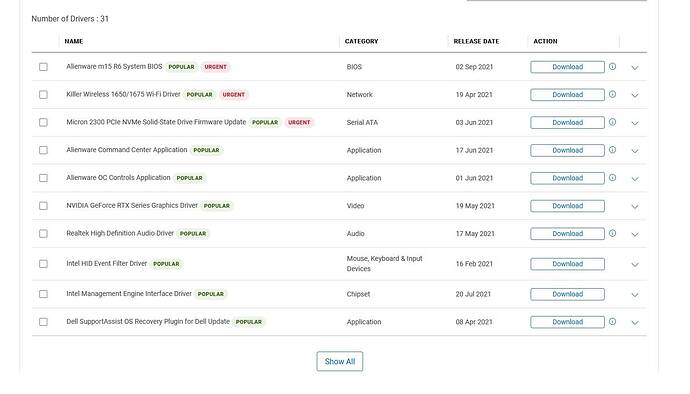Open info icon for Killer Wireless Wi-Fi Driver
The width and height of the screenshot is (690, 394).
[x=612, y=94]
